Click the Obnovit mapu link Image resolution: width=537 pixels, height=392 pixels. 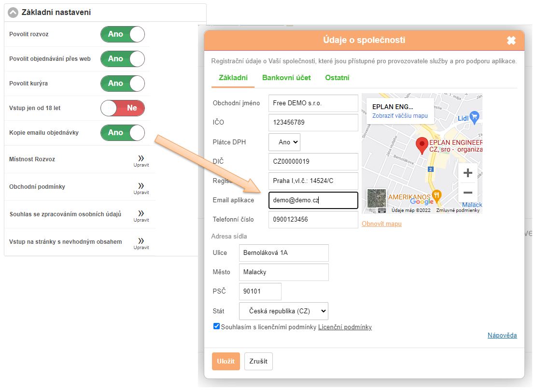click(382, 224)
